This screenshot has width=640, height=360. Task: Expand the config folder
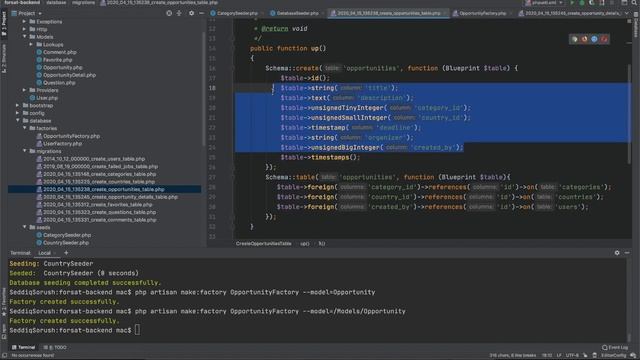pos(18,113)
